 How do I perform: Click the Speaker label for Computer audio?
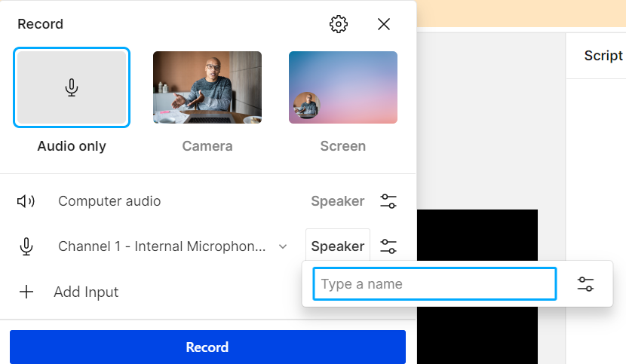click(338, 201)
